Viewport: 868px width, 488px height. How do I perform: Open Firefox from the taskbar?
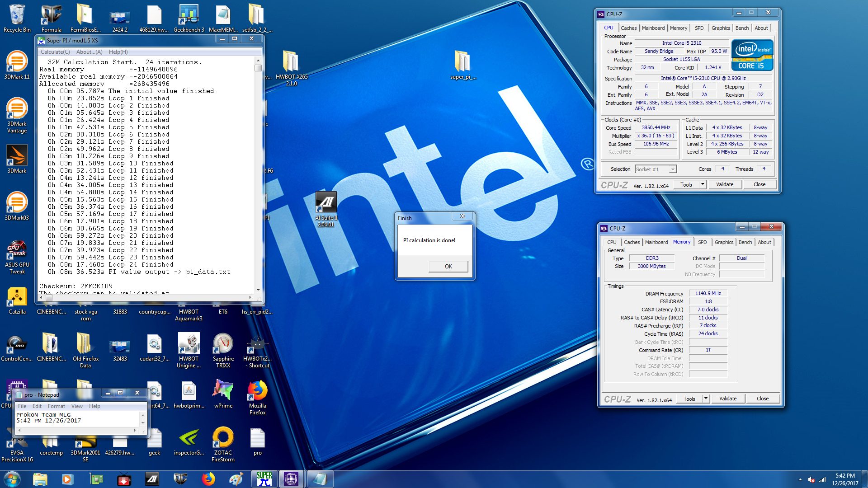[208, 479]
